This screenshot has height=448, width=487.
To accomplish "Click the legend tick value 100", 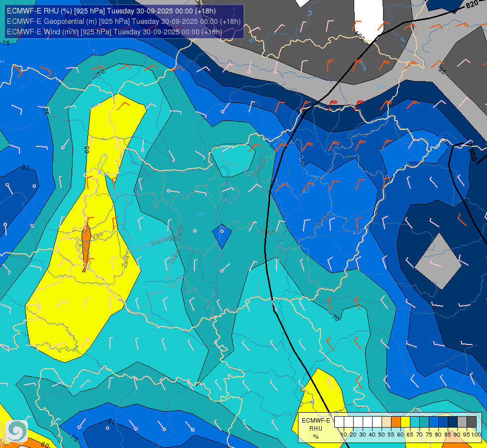I will tap(476, 435).
